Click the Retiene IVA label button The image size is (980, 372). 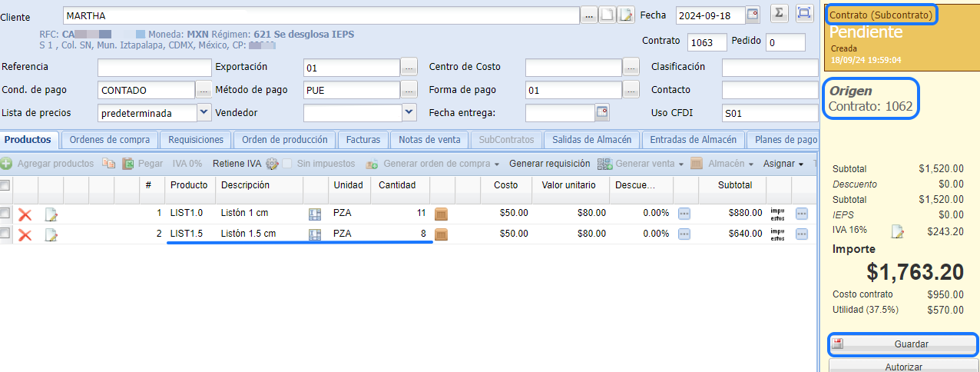[x=237, y=164]
